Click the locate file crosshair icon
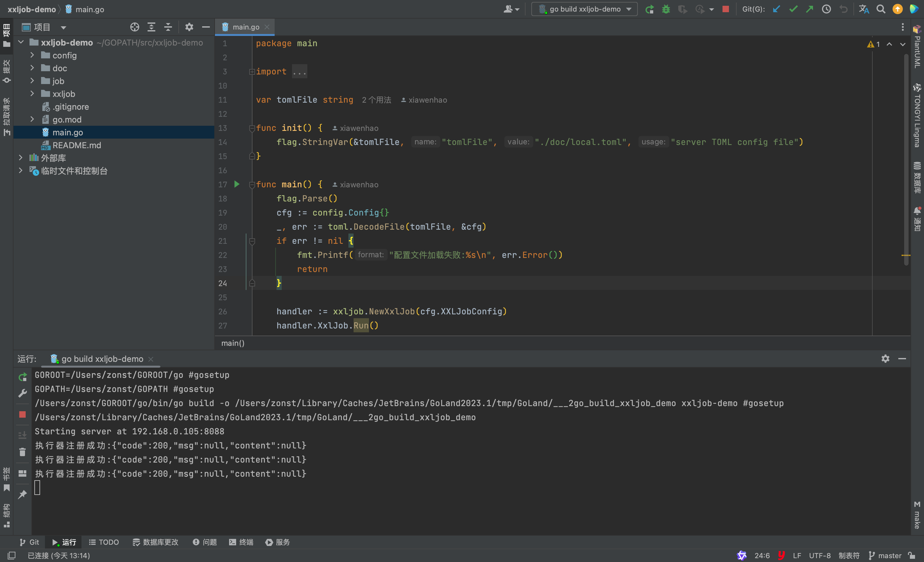The image size is (924, 562). pyautogui.click(x=135, y=27)
